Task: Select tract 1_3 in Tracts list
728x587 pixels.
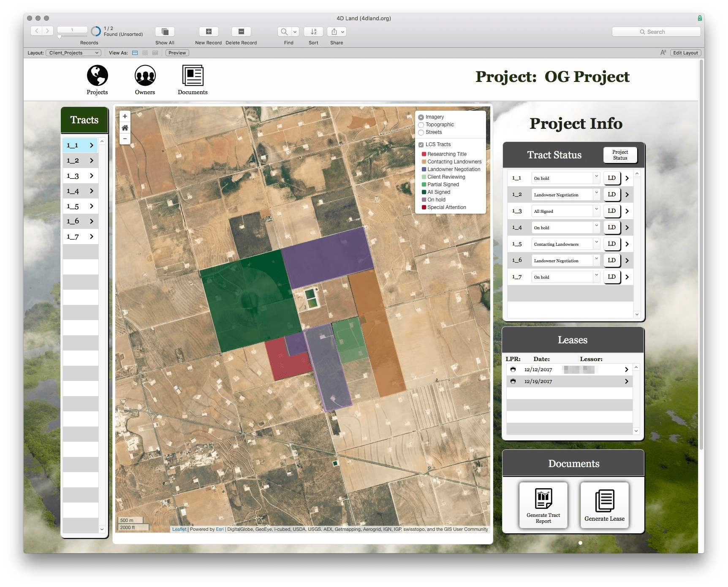Action: point(80,176)
